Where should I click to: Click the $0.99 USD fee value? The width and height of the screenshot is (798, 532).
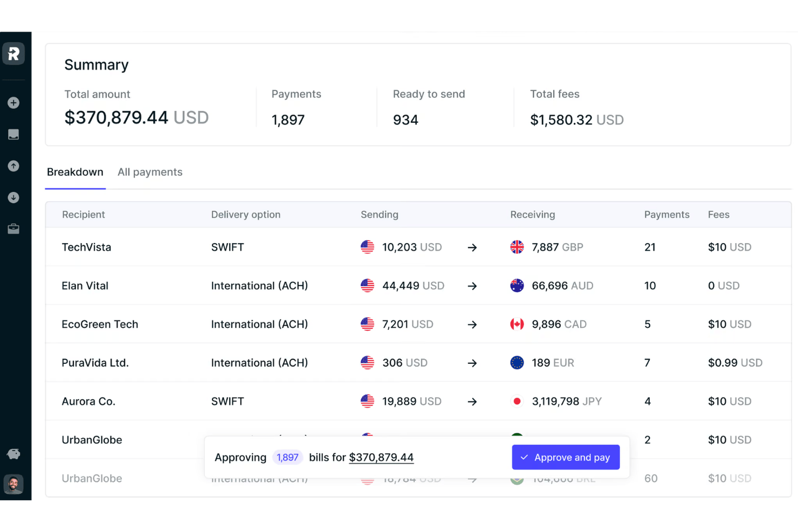(x=735, y=363)
